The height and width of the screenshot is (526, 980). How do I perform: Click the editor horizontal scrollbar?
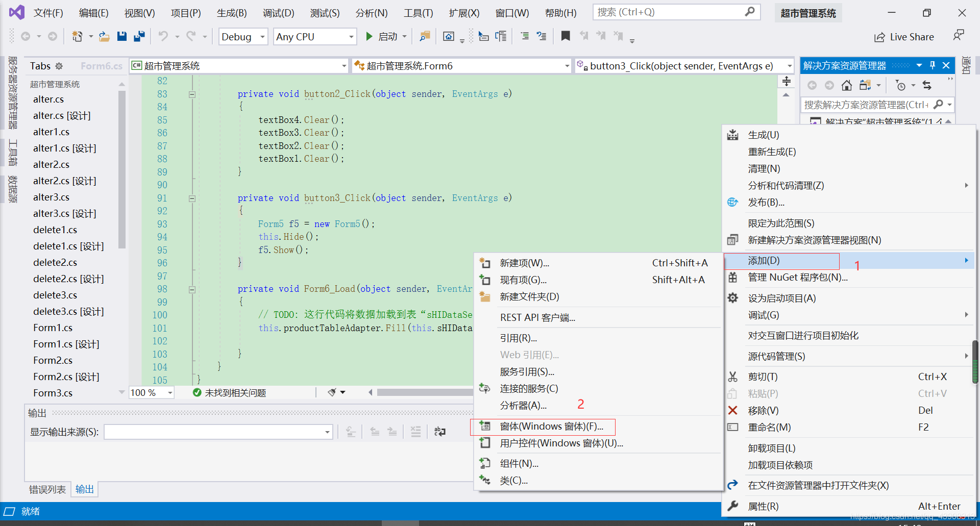click(x=426, y=392)
